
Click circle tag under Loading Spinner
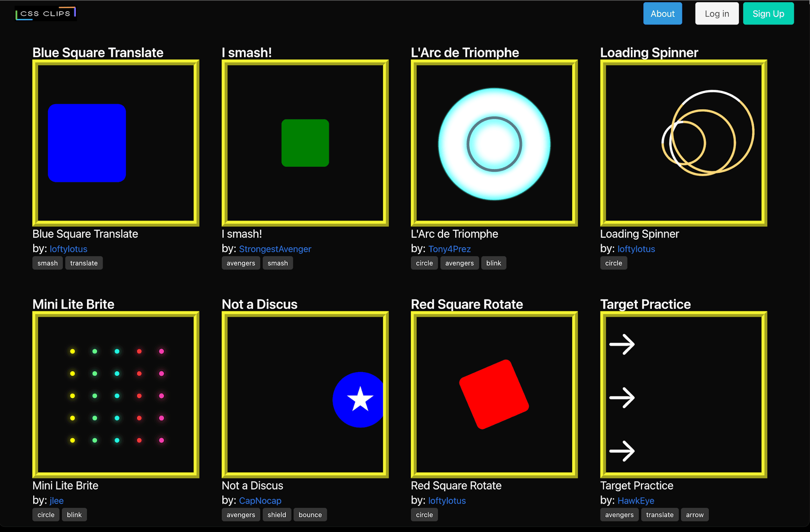pyautogui.click(x=613, y=263)
